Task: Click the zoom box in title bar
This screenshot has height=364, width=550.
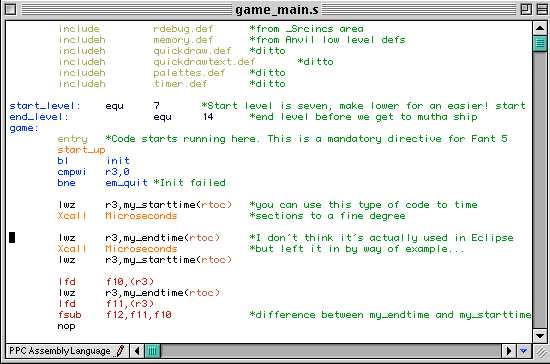Action: click(x=526, y=9)
